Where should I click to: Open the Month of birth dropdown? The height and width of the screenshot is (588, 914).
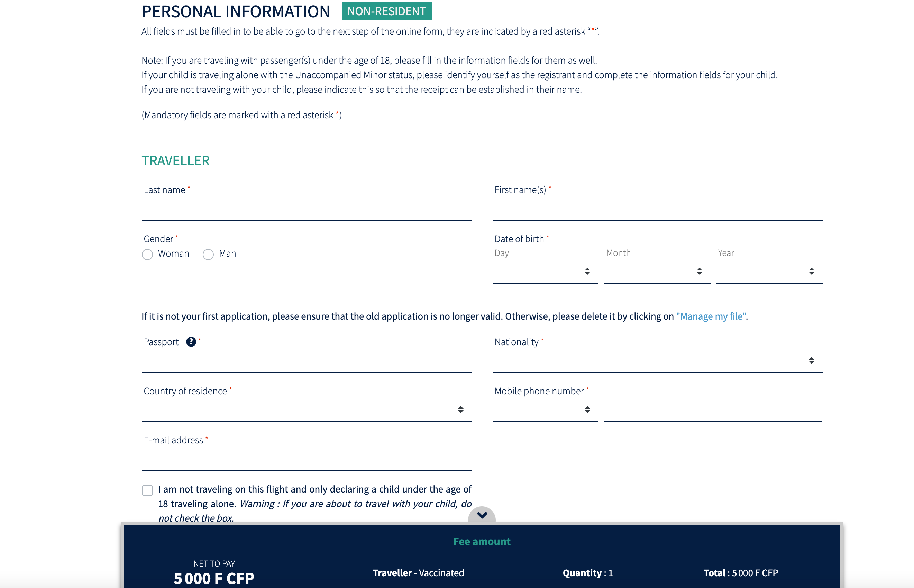(657, 271)
